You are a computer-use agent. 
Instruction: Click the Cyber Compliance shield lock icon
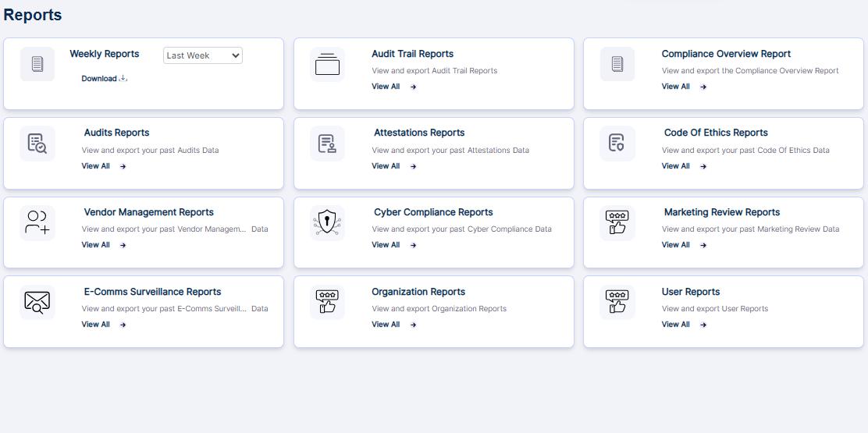(327, 223)
